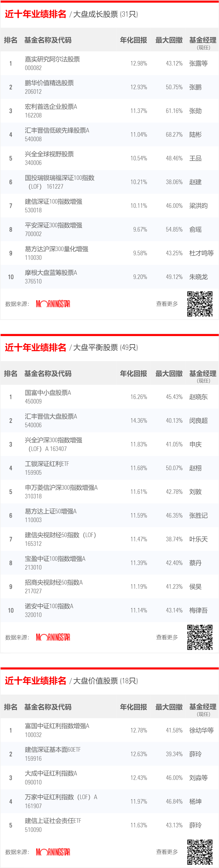219x868 pixels.
Task: Open the 鹏华价值精选股票 fund row
Action: (x=109, y=87)
